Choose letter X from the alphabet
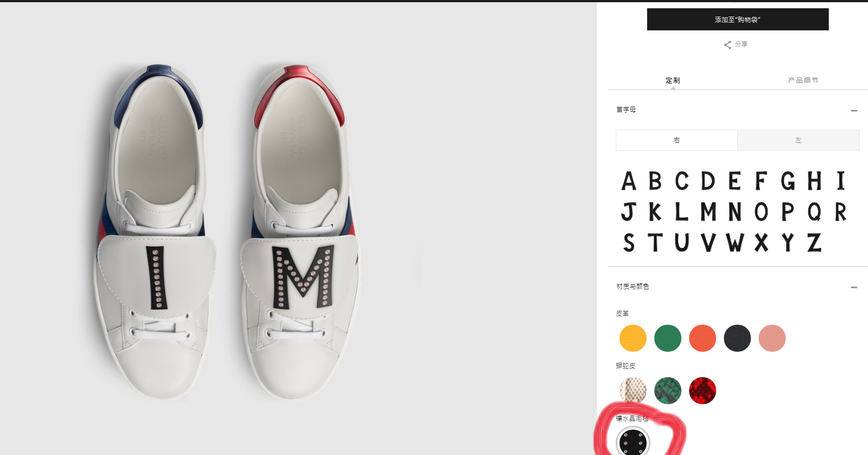The image size is (868, 455). click(x=761, y=243)
